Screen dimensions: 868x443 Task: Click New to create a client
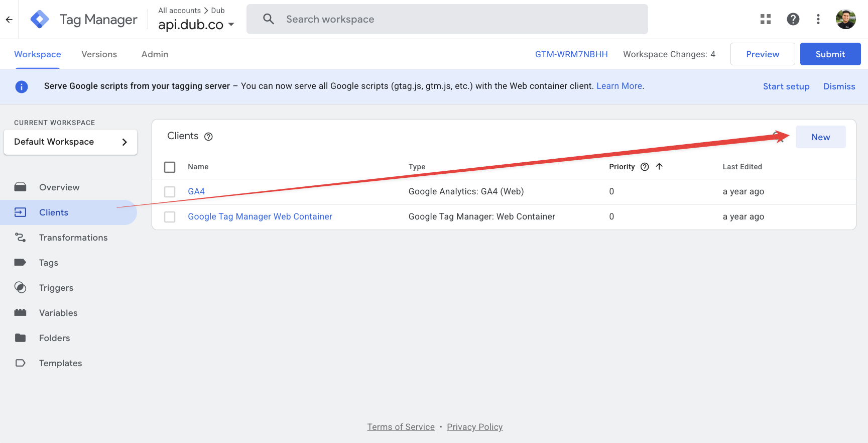pyautogui.click(x=821, y=137)
